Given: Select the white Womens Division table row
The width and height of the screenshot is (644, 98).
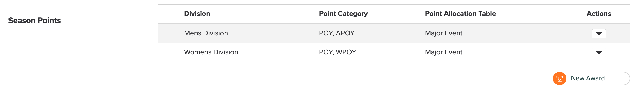Looking at the screenshot, I should 394,52.
